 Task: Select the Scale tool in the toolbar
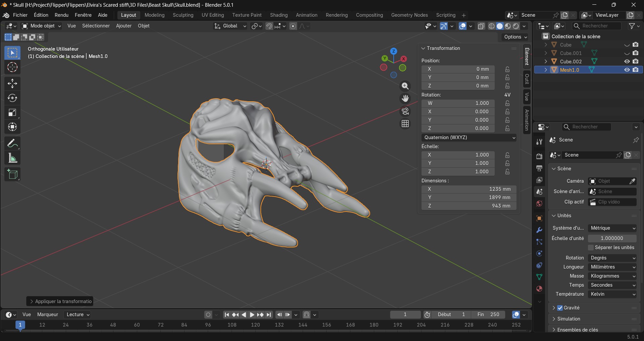12,113
